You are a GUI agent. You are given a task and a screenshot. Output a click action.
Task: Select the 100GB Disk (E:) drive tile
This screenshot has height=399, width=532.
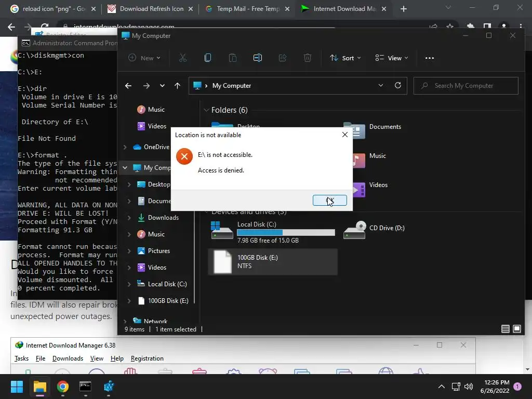(x=273, y=262)
